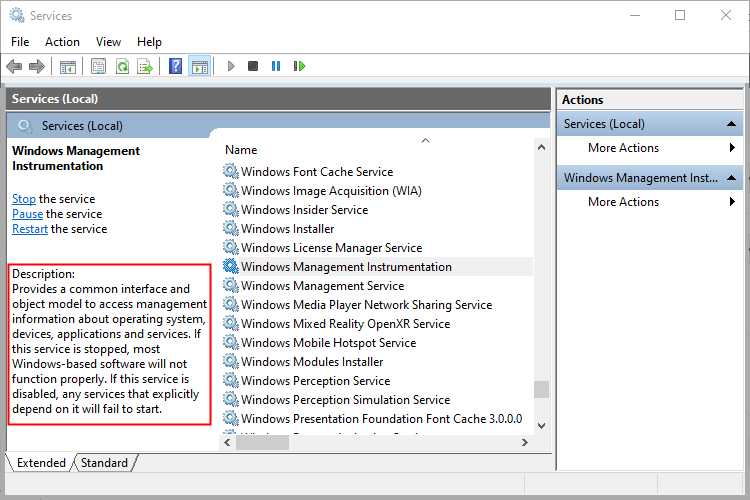Click the Refresh toolbar icon
750x500 pixels.
click(122, 66)
